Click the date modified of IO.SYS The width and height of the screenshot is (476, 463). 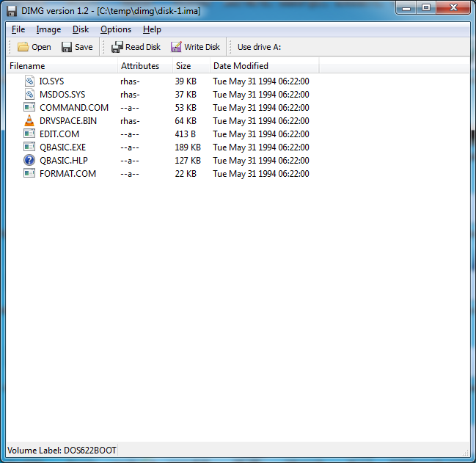(261, 81)
